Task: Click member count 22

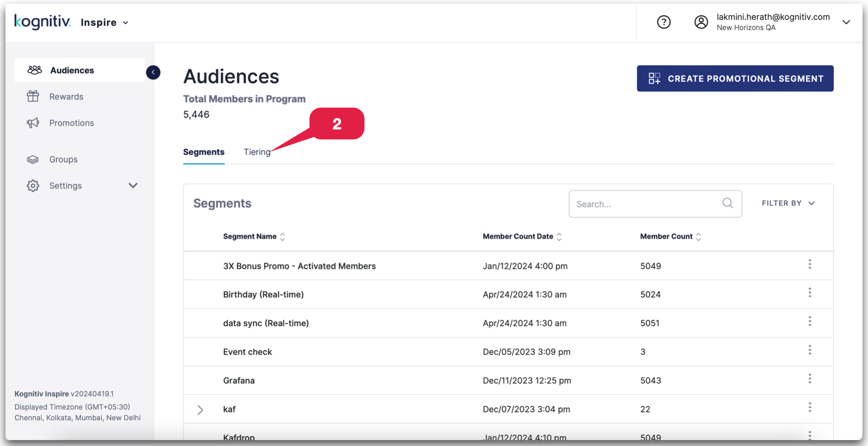Action: pyautogui.click(x=645, y=409)
